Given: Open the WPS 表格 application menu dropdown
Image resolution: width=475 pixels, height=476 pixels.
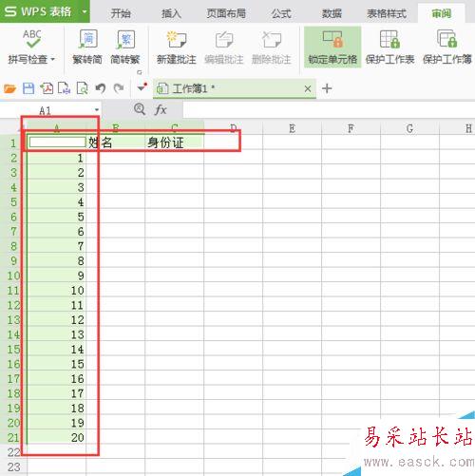Looking at the screenshot, I should [x=85, y=11].
